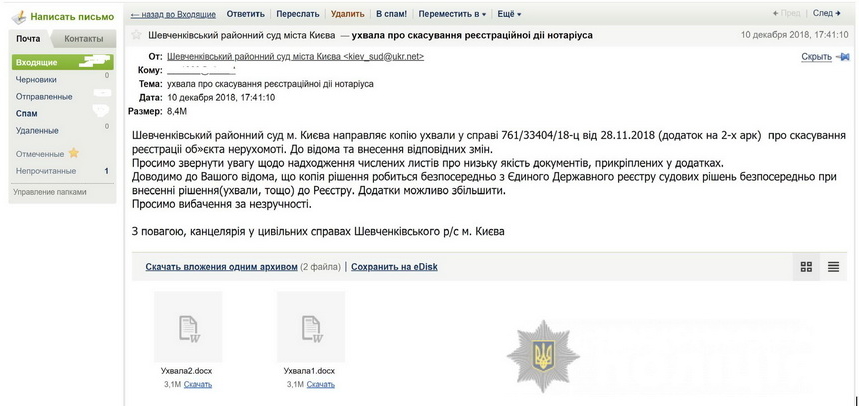Switch attachments to tile view
This screenshot has height=406, width=859.
pyautogui.click(x=806, y=267)
